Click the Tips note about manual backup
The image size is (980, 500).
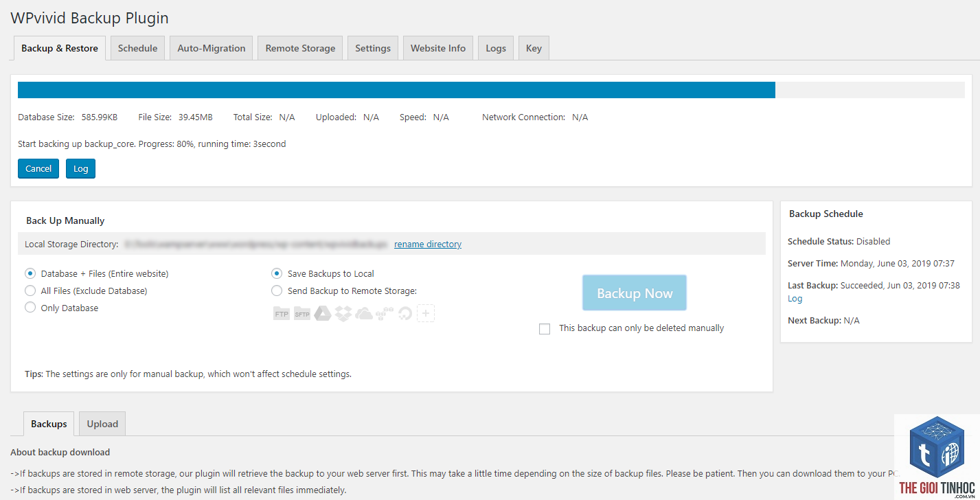tap(188, 374)
